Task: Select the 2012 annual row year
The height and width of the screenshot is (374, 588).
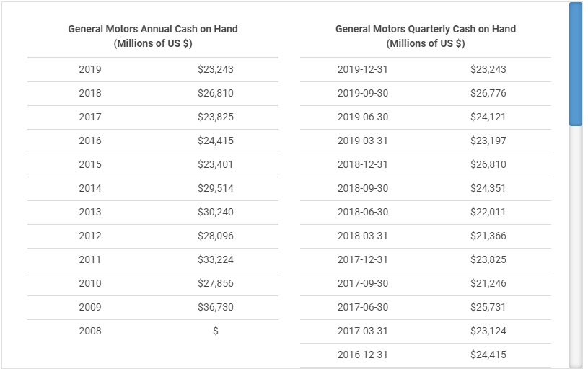Action: (x=90, y=236)
